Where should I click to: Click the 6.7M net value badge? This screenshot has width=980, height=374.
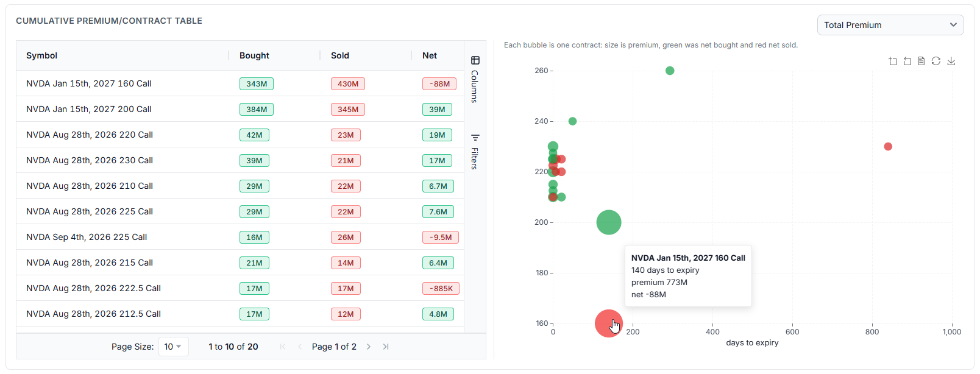click(438, 186)
